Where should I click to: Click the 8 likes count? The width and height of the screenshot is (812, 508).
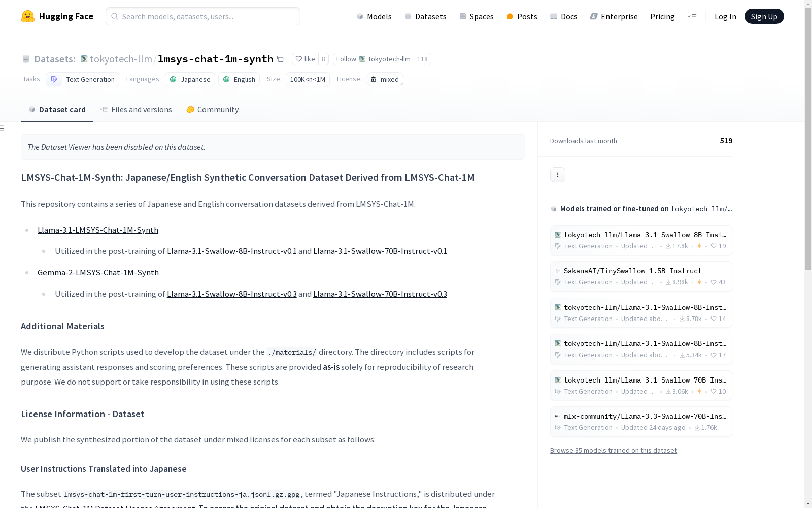tap(323, 59)
